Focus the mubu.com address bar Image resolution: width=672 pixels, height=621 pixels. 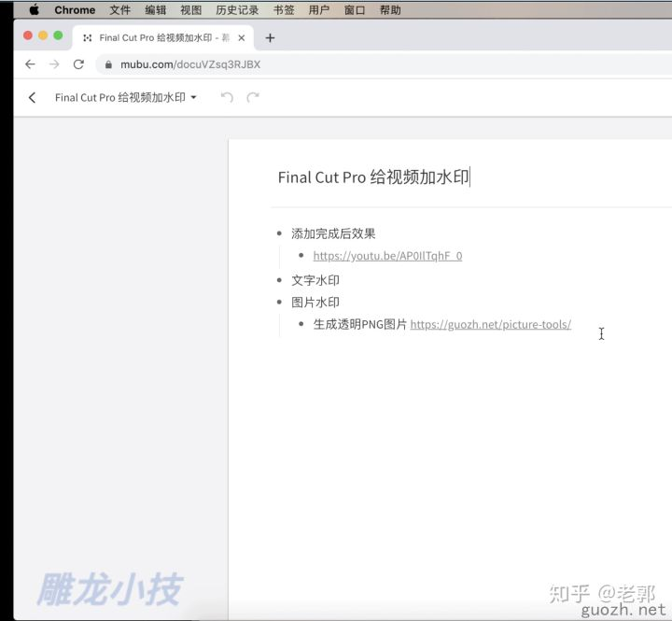tap(385, 64)
